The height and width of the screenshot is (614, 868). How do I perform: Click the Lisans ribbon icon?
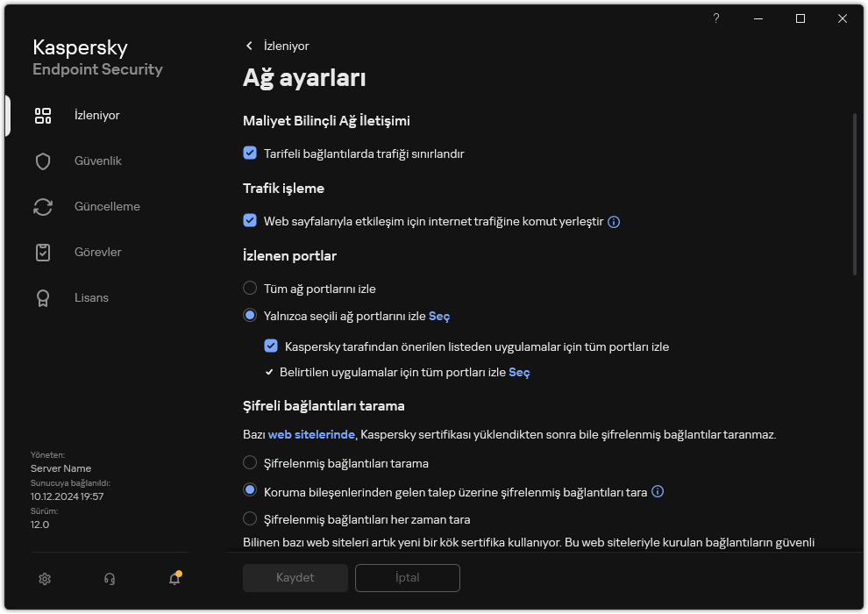pos(43,298)
